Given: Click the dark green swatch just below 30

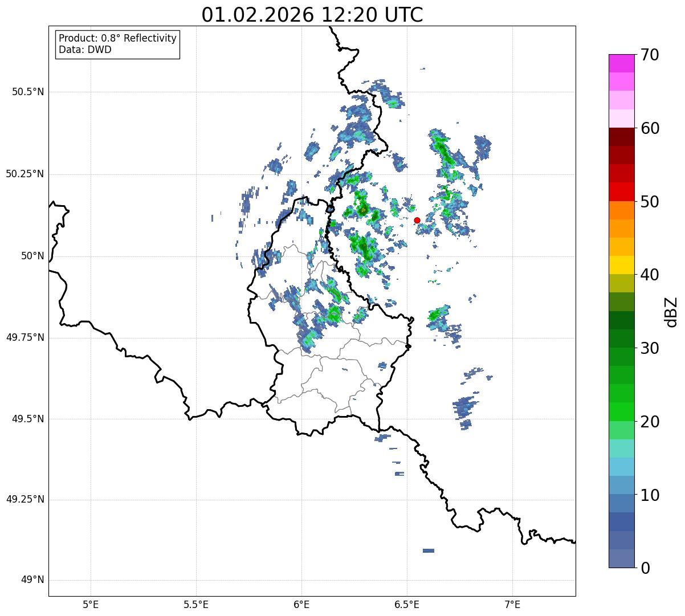Looking at the screenshot, I should [621, 357].
